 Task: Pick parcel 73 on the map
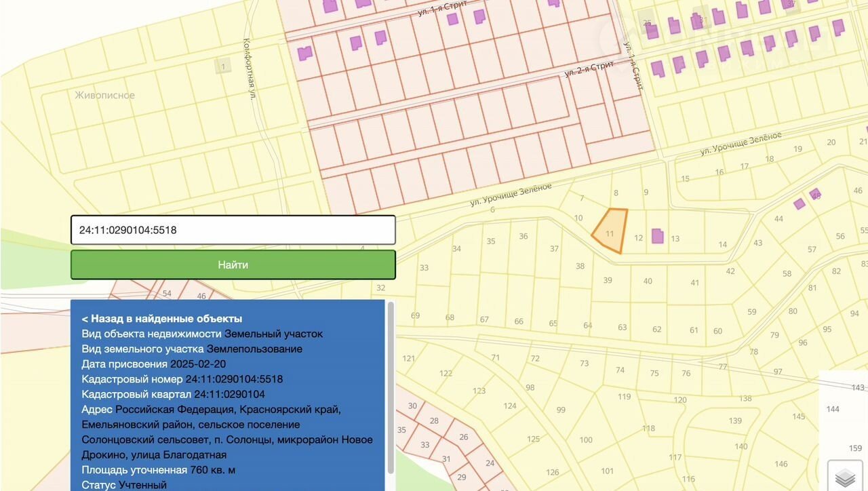pyautogui.click(x=584, y=364)
